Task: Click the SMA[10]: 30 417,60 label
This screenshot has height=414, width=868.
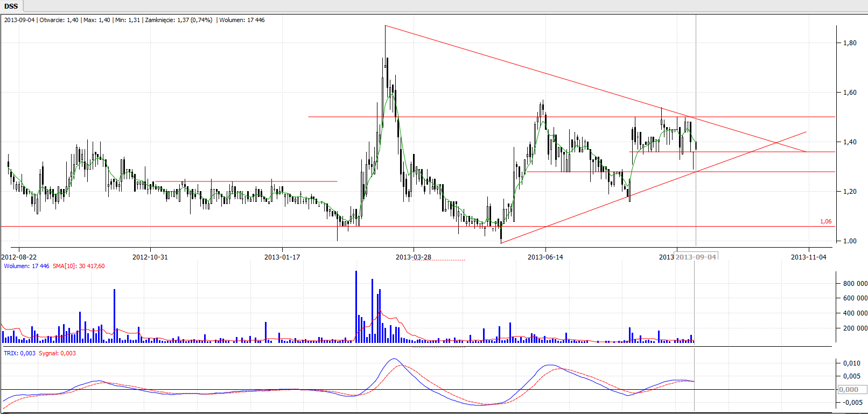Action: point(79,266)
